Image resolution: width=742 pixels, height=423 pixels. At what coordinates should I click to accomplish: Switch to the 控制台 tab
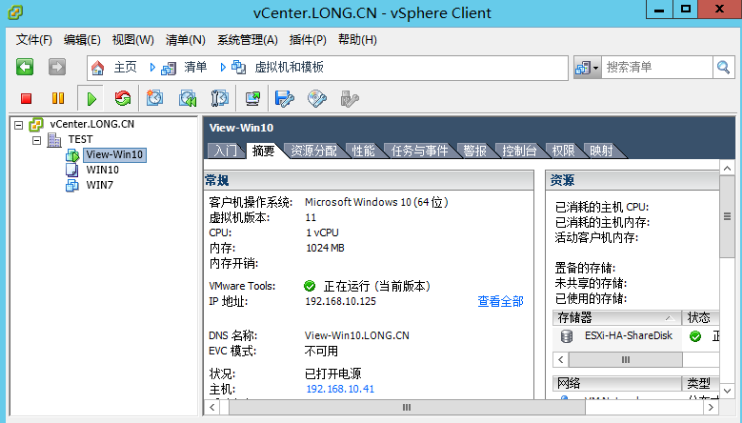pyautogui.click(x=519, y=151)
